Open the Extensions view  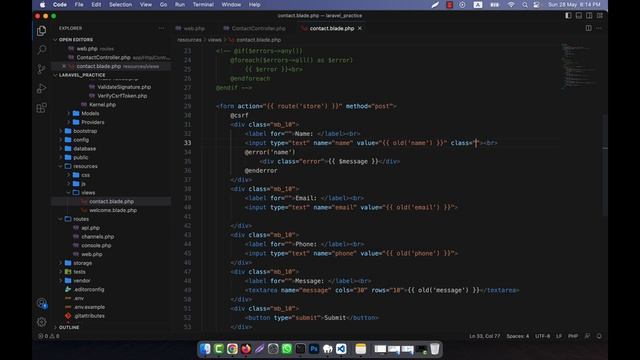41,108
